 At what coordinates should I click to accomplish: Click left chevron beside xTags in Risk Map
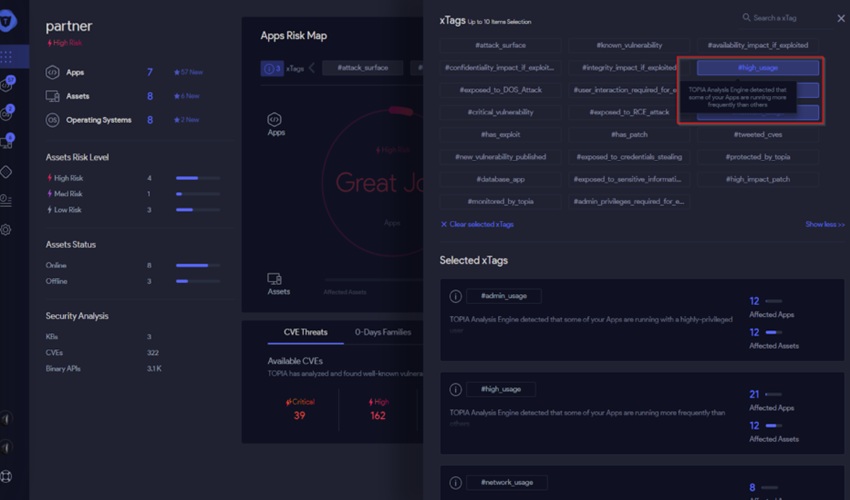312,68
